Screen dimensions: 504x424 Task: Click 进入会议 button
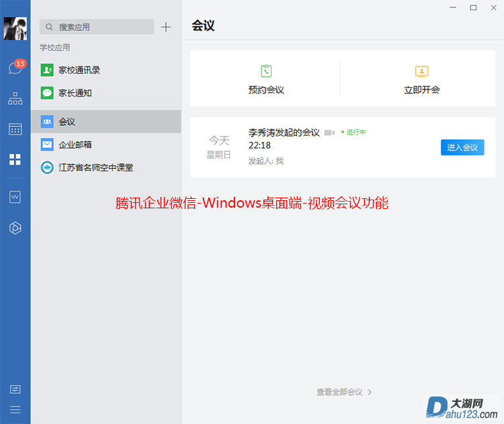tap(462, 147)
